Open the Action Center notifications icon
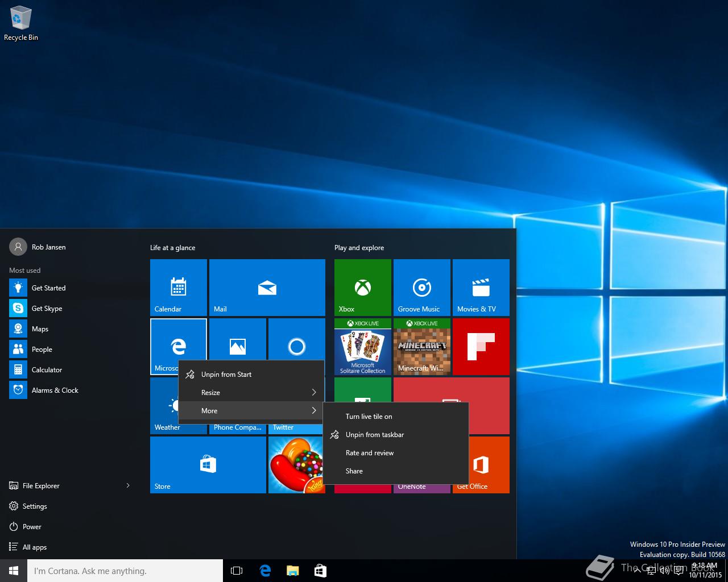Image resolution: width=728 pixels, height=582 pixels. 679,571
